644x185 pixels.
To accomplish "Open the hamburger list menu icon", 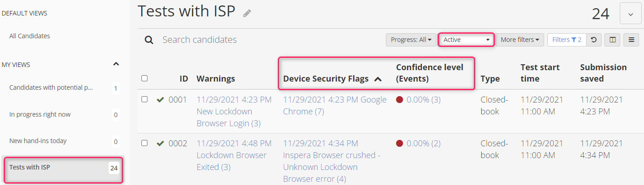I will 631,40.
